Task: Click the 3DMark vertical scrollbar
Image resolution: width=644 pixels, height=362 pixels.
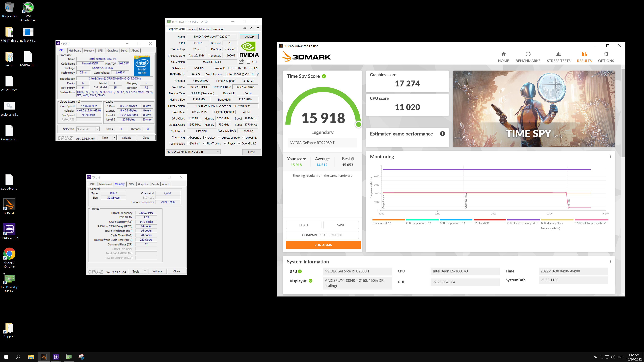Action: click(623, 113)
